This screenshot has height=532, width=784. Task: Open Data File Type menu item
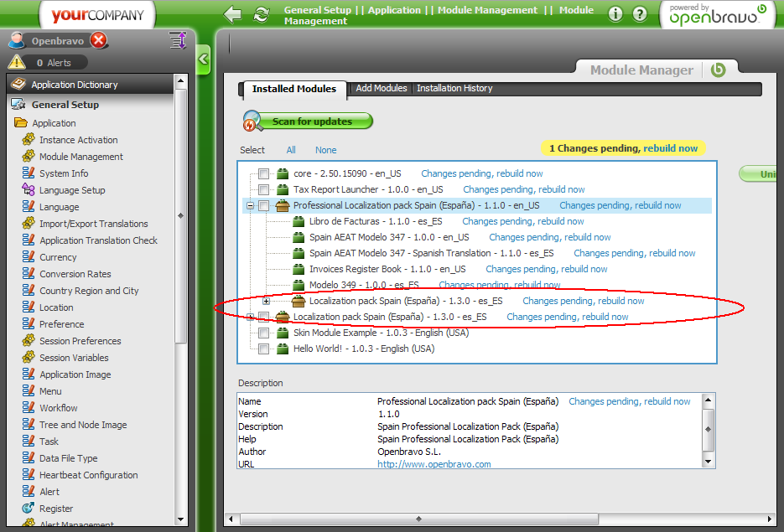pos(69,458)
